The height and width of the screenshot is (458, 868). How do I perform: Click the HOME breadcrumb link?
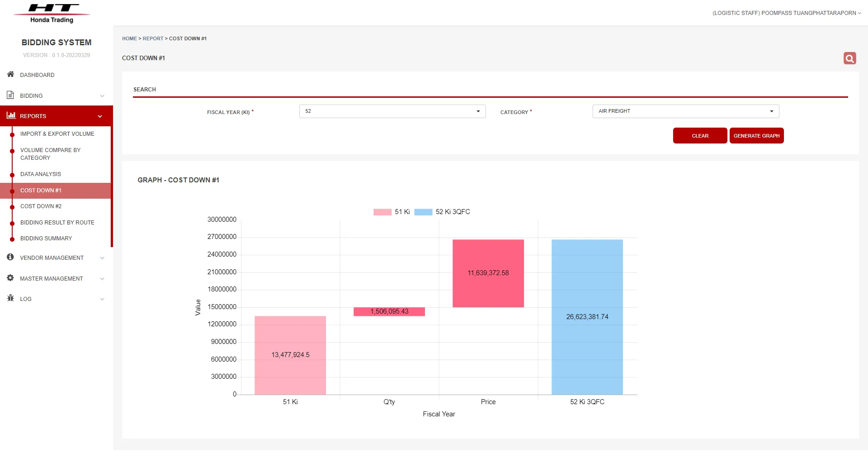(x=129, y=38)
